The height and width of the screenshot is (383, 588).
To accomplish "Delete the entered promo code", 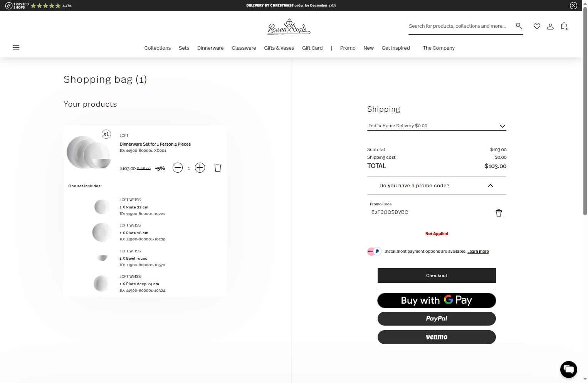I will (x=499, y=213).
